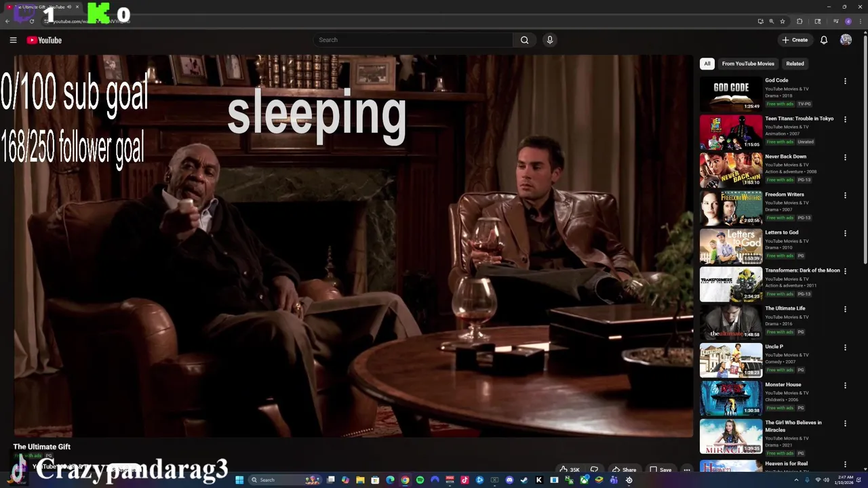Open Spotify from taskbar

click(x=420, y=480)
